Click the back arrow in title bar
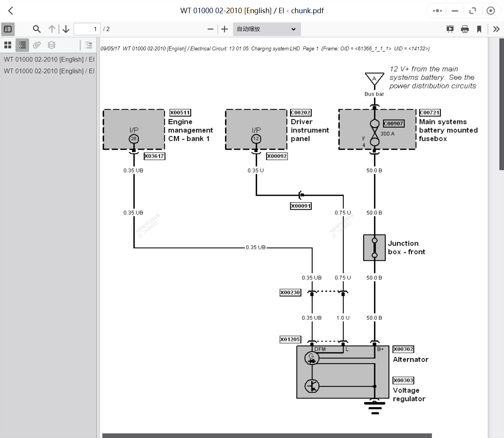Screen dimensions: 504x438 click(11, 11)
